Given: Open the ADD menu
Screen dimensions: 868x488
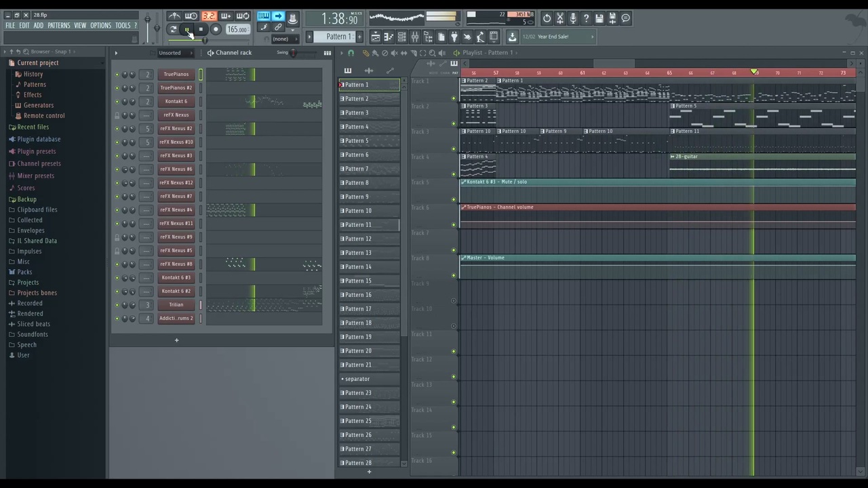Looking at the screenshot, I should [39, 26].
